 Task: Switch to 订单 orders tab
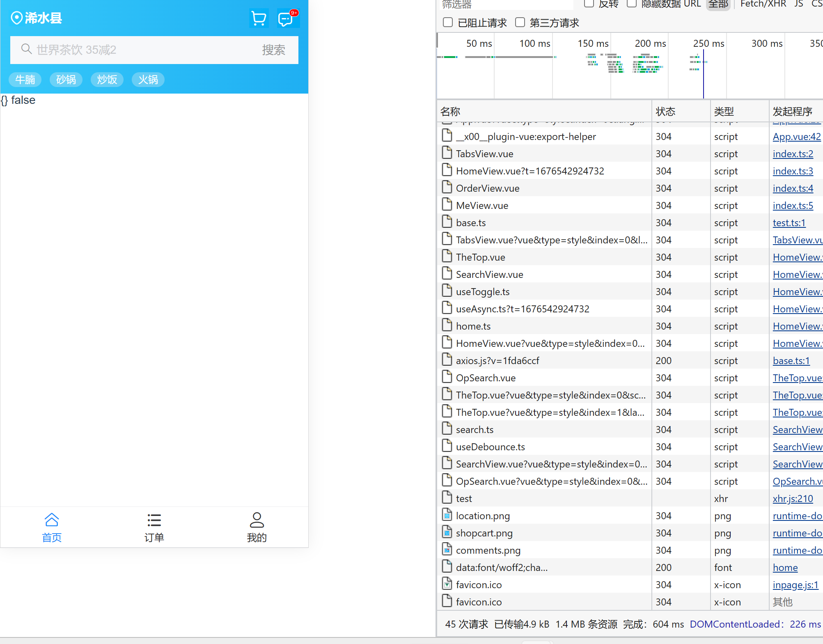(154, 527)
